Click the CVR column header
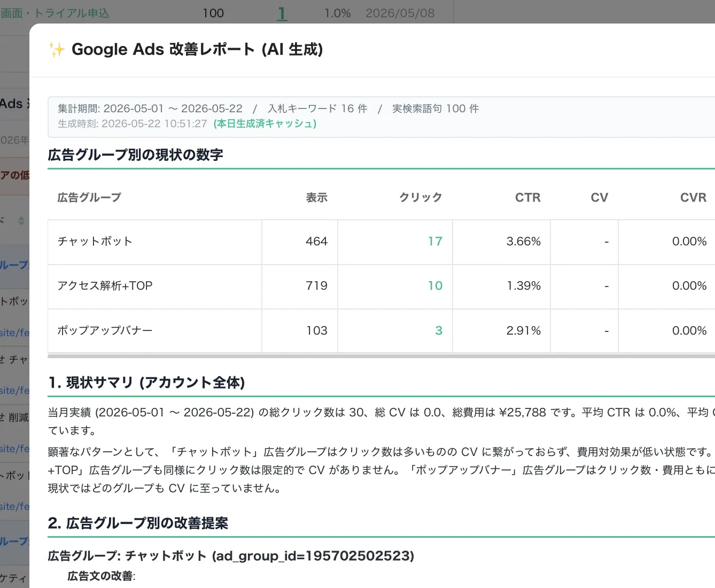The image size is (715, 588). (694, 198)
